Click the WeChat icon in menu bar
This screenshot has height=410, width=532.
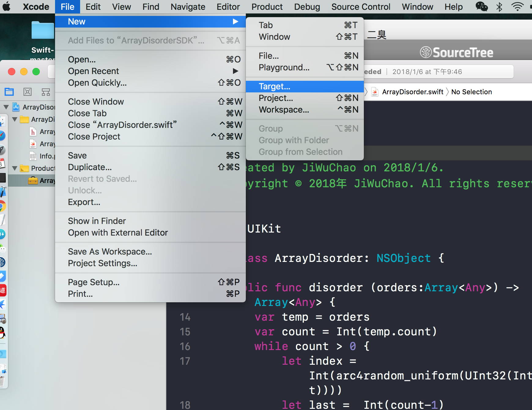(482, 7)
